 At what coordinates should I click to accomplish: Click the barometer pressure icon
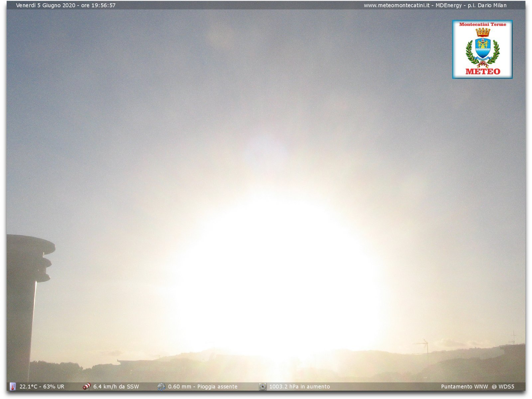263,386
